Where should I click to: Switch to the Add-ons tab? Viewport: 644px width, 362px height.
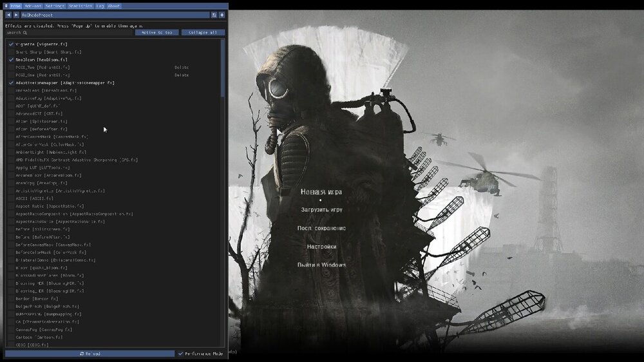click(33, 5)
